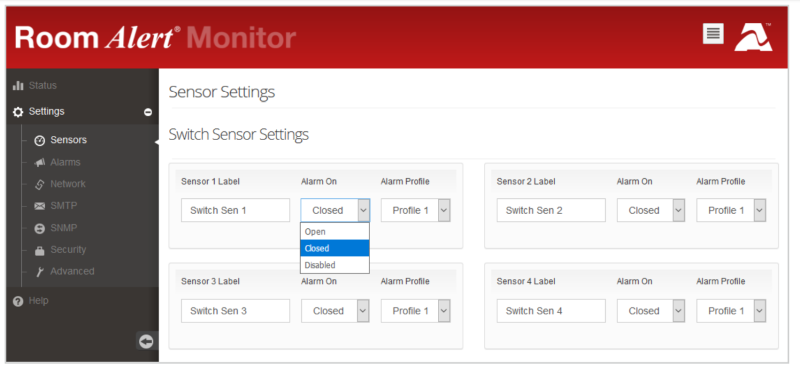Click the Sensor Settings heading

pos(221,92)
